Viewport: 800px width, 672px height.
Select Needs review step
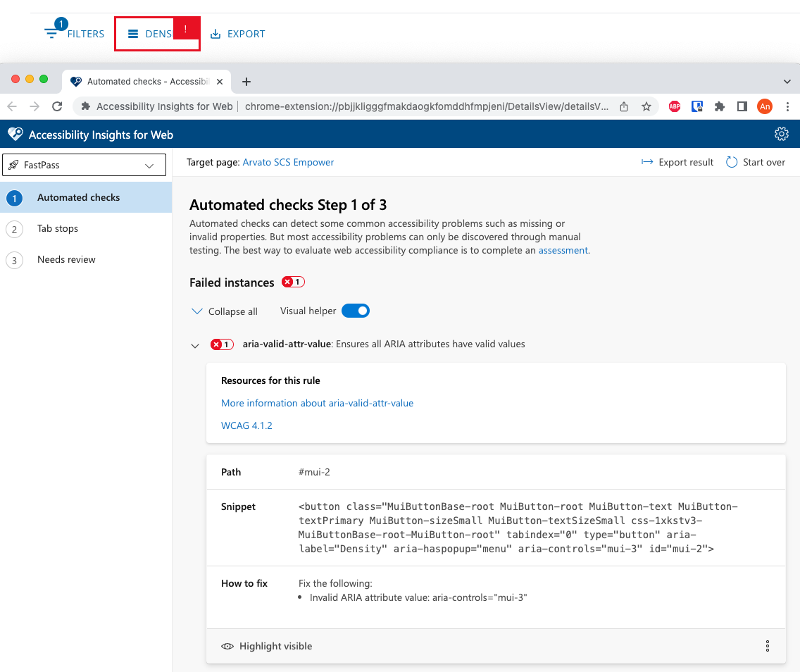click(x=86, y=260)
